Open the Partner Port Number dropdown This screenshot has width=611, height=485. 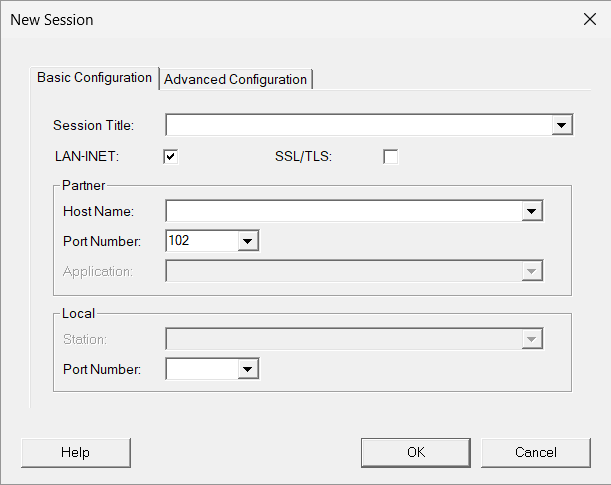[x=248, y=241]
